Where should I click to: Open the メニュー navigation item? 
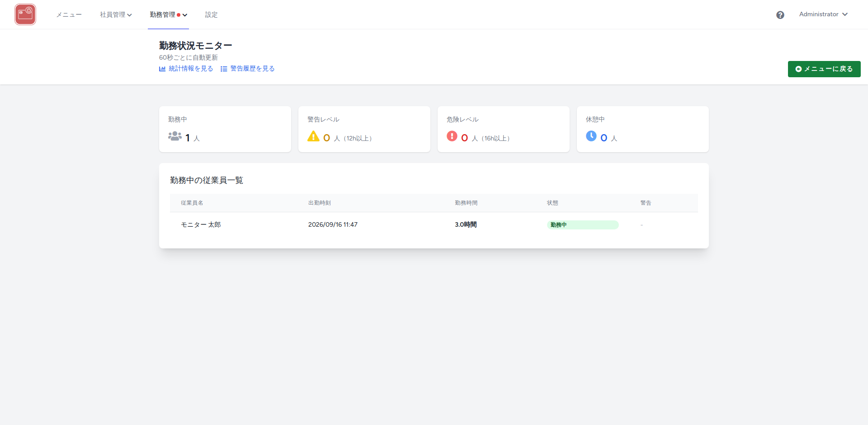[69, 14]
